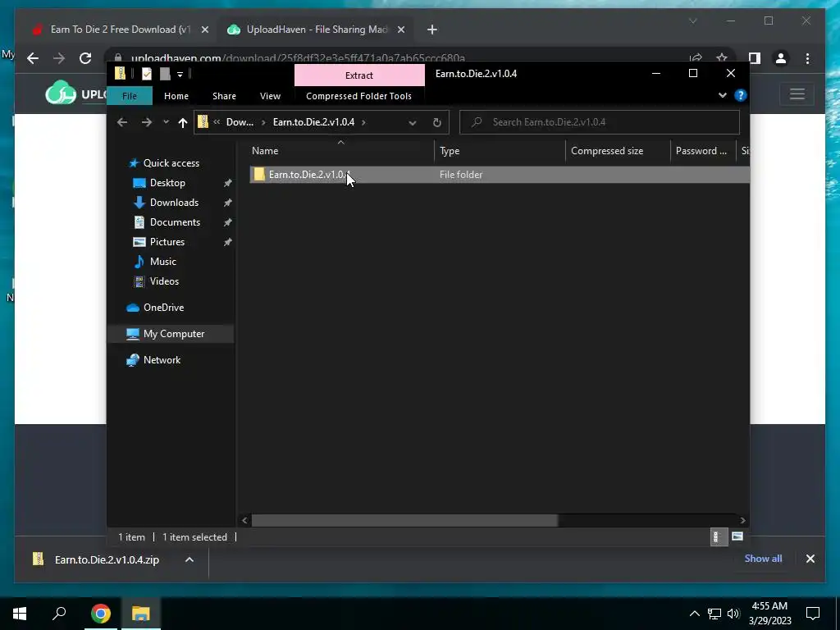Reload the page in Chrome
The image size is (840, 630).
coord(85,58)
